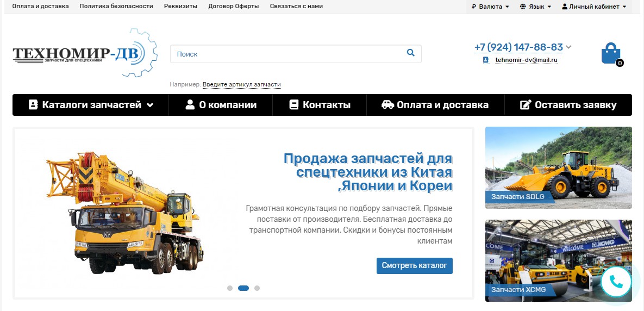644x311 pixels.
Task: Click the yellow crane truck image
Action: point(126,213)
